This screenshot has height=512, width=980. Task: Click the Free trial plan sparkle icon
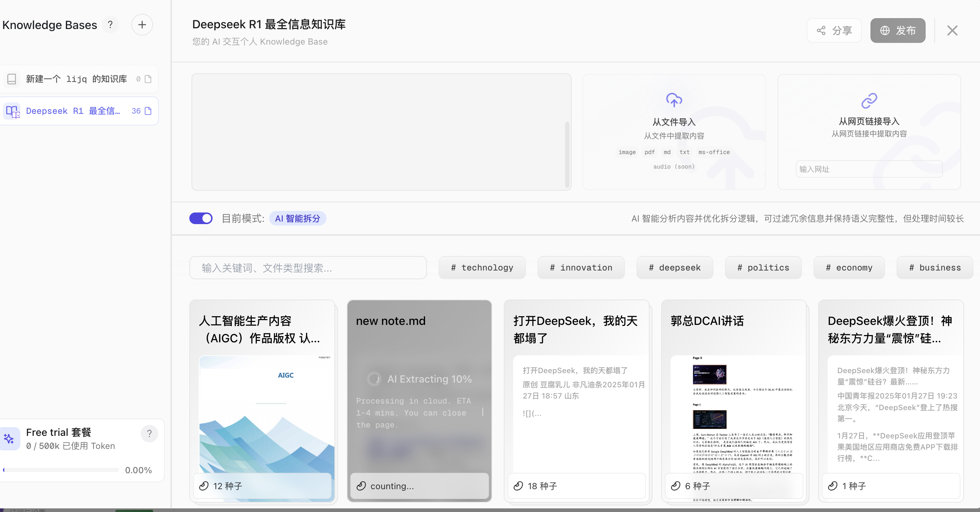click(x=9, y=439)
